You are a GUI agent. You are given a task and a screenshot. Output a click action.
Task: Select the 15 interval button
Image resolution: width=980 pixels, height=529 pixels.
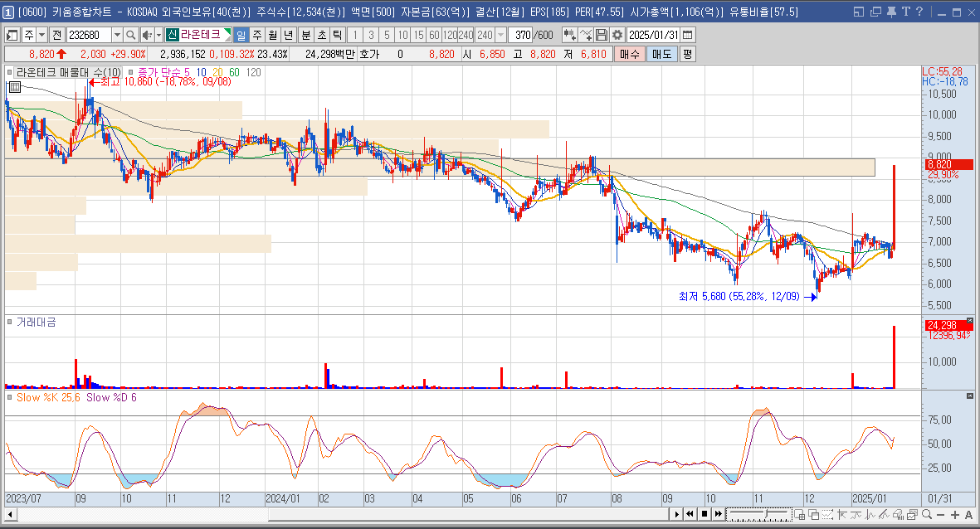pos(418,35)
